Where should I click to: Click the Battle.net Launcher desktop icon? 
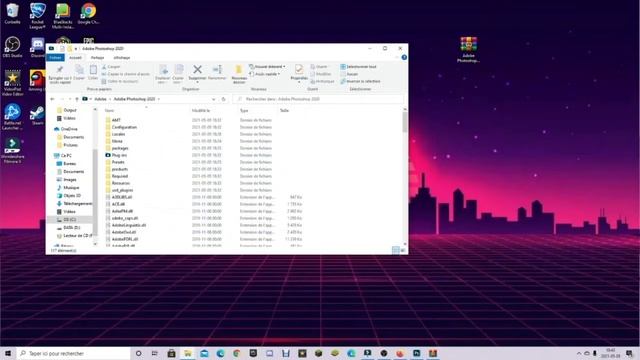click(12, 117)
